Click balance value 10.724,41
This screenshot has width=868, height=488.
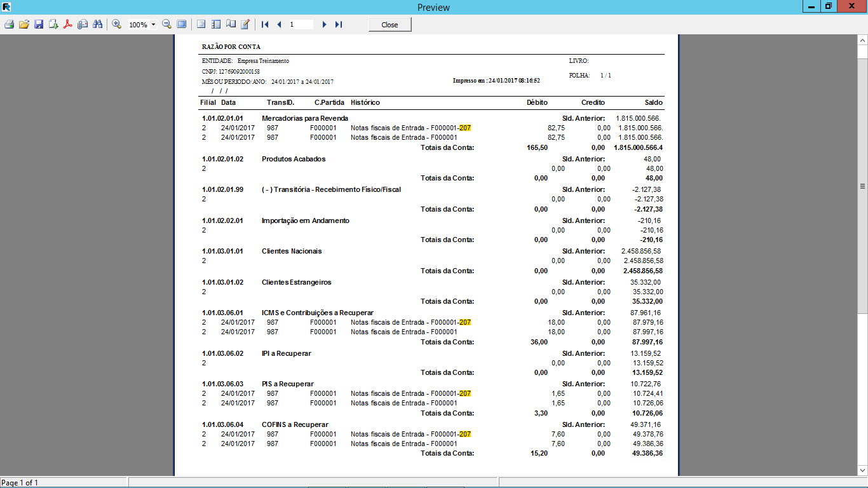point(647,393)
